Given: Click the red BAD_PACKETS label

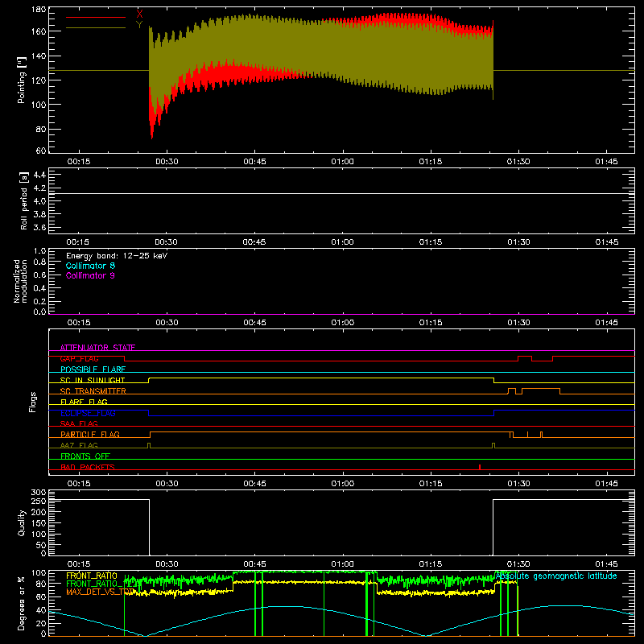Looking at the screenshot, I should pyautogui.click(x=88, y=467).
